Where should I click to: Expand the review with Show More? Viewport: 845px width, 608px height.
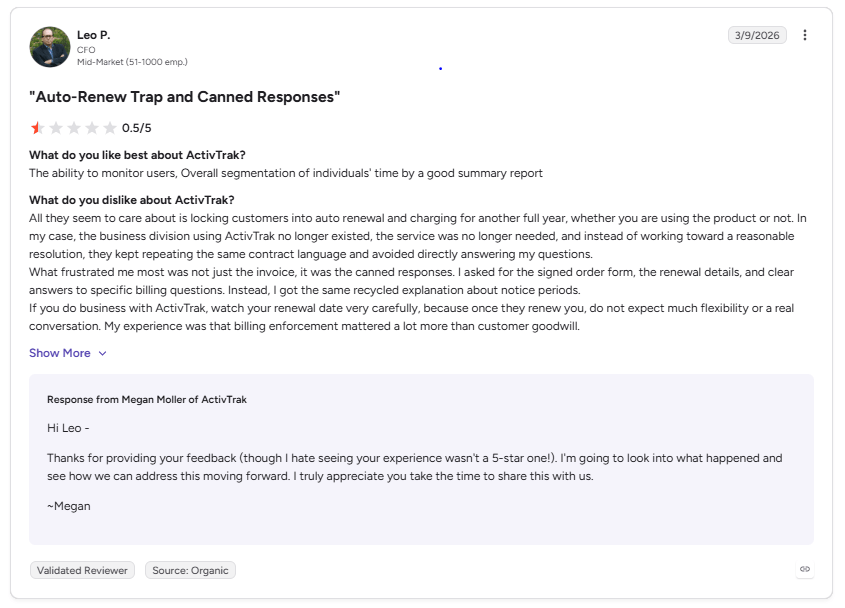coord(60,353)
